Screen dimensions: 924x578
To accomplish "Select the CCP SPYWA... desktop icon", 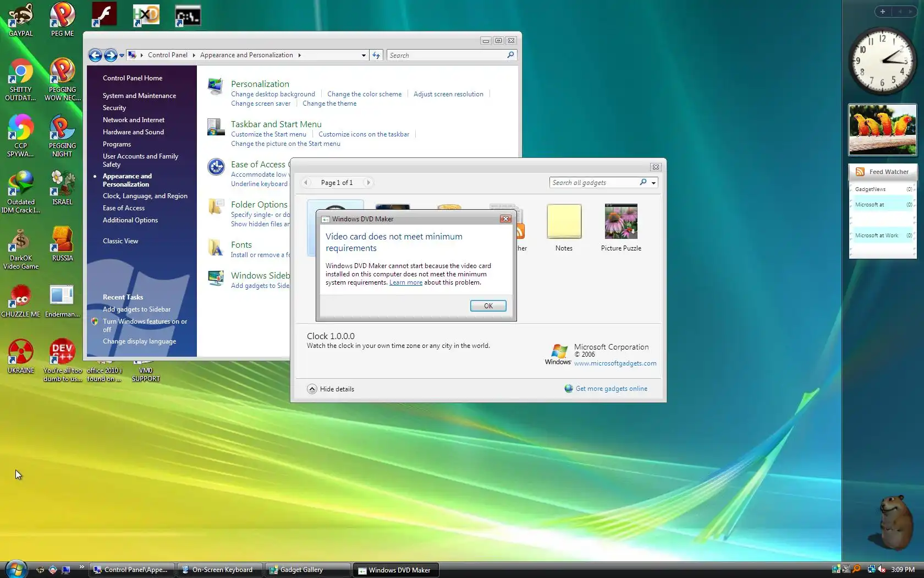I will point(21,137).
